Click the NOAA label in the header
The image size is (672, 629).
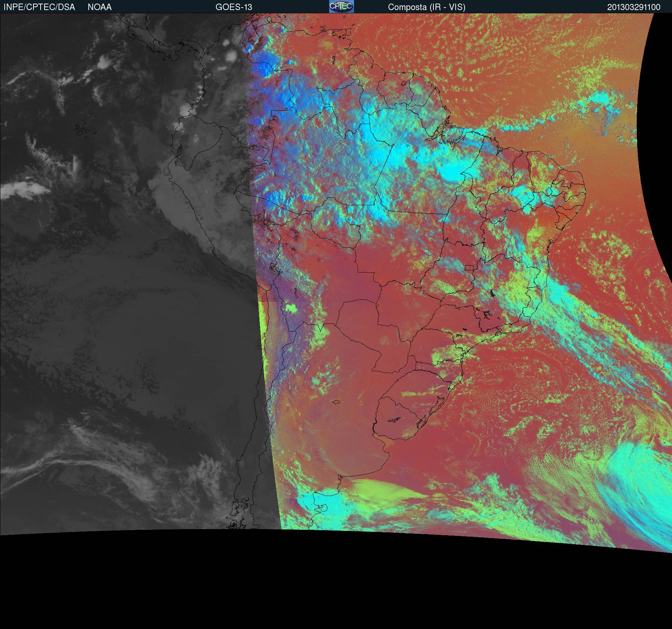pos(100,7)
